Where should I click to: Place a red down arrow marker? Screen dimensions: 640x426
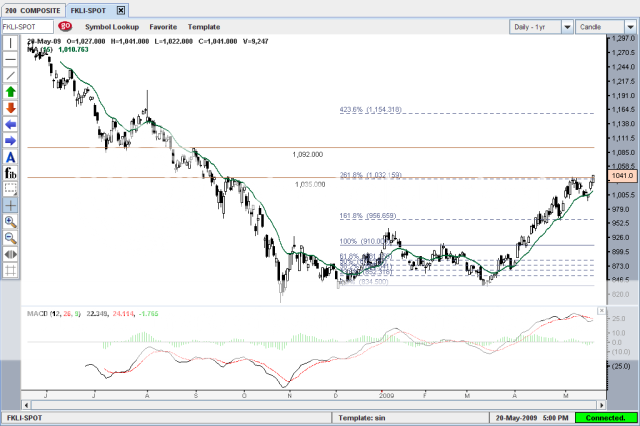(x=11, y=108)
